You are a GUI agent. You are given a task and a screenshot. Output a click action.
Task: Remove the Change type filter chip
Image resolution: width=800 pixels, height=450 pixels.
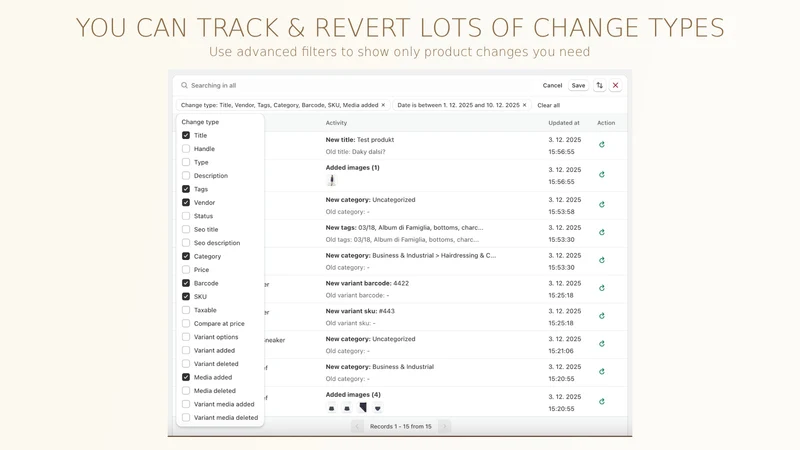[x=383, y=105]
